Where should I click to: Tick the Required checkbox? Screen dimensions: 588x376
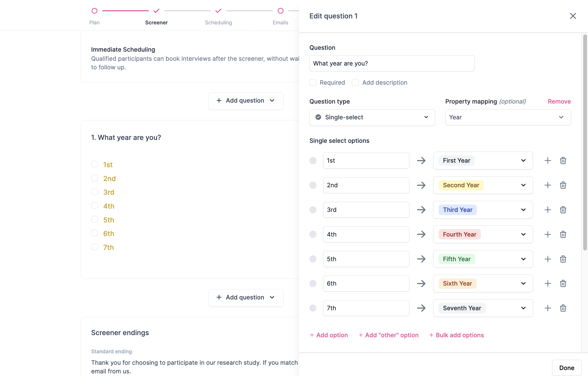pyautogui.click(x=313, y=83)
